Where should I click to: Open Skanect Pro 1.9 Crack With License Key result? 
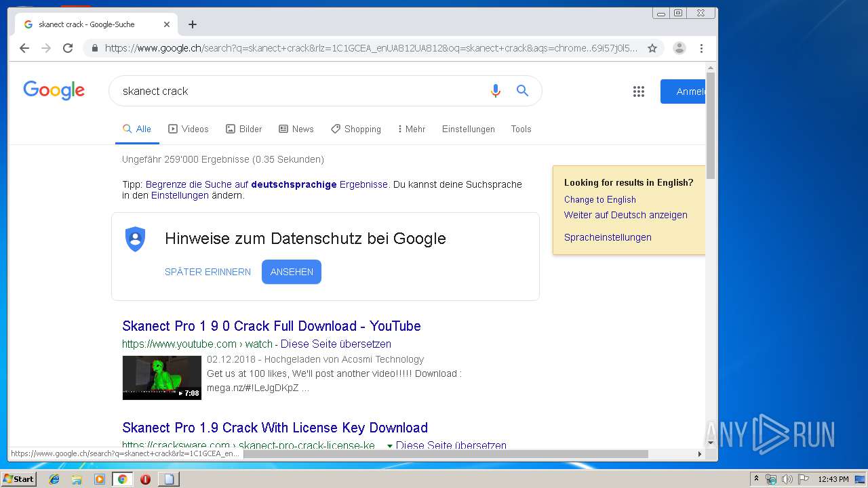pos(275,428)
